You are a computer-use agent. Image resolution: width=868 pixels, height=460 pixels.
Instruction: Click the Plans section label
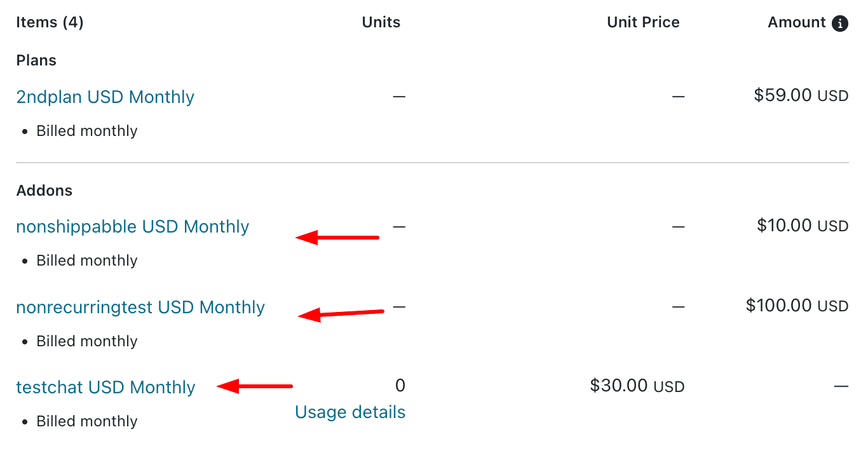pos(36,60)
